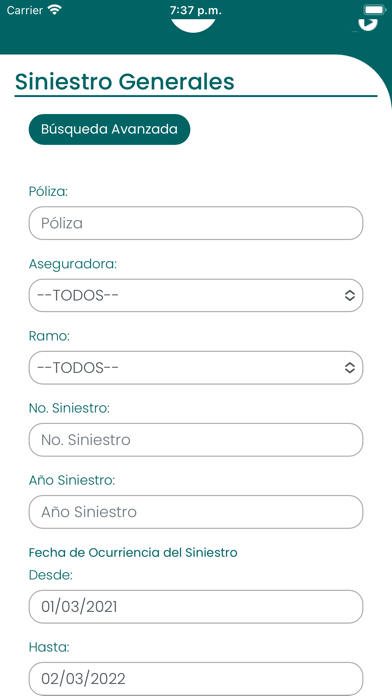Tap the partial white icon at header's right

click(x=367, y=24)
